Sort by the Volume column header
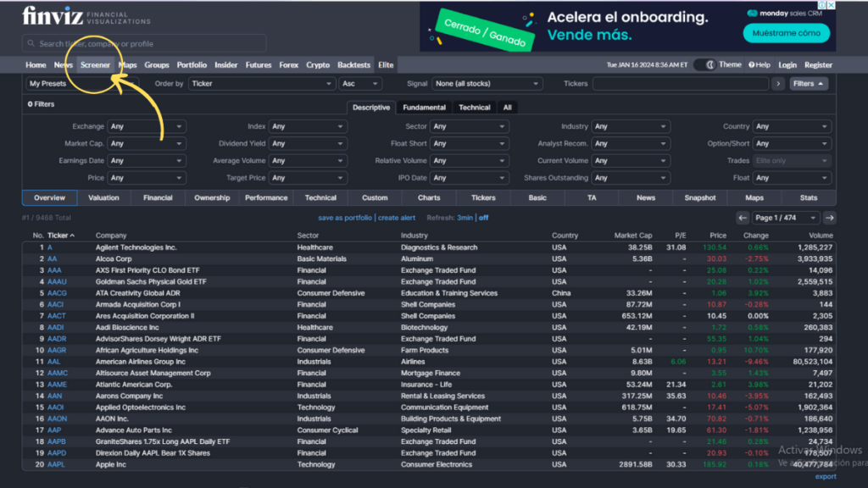This screenshot has width=868, height=488. coord(821,236)
